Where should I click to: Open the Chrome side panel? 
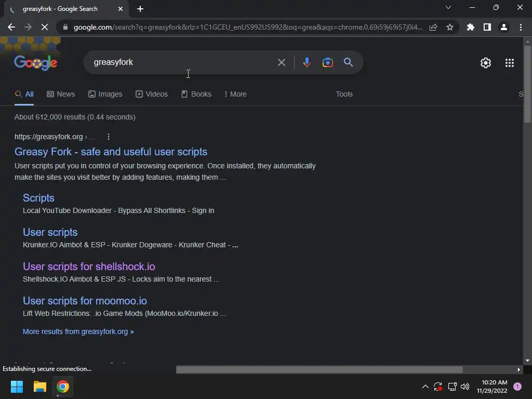pos(487,27)
